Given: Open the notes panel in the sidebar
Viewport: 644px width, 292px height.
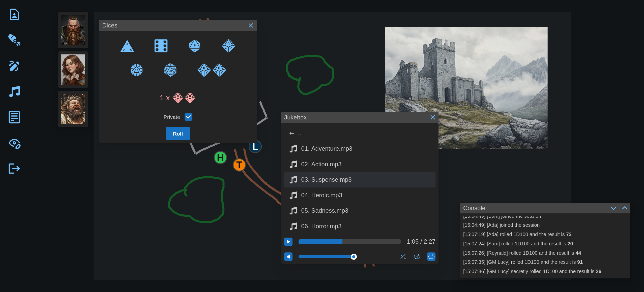Looking at the screenshot, I should 14,117.
